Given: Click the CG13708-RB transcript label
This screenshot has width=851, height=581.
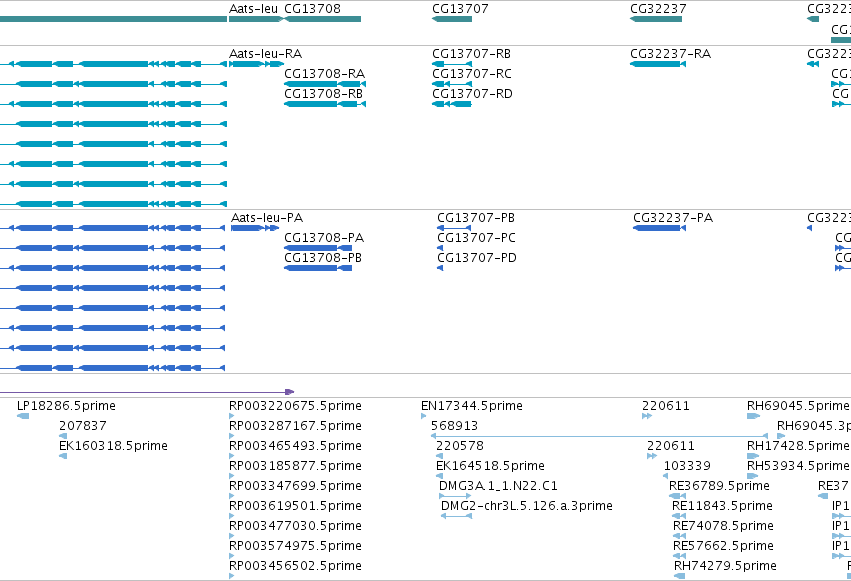Looking at the screenshot, I should point(323,94).
